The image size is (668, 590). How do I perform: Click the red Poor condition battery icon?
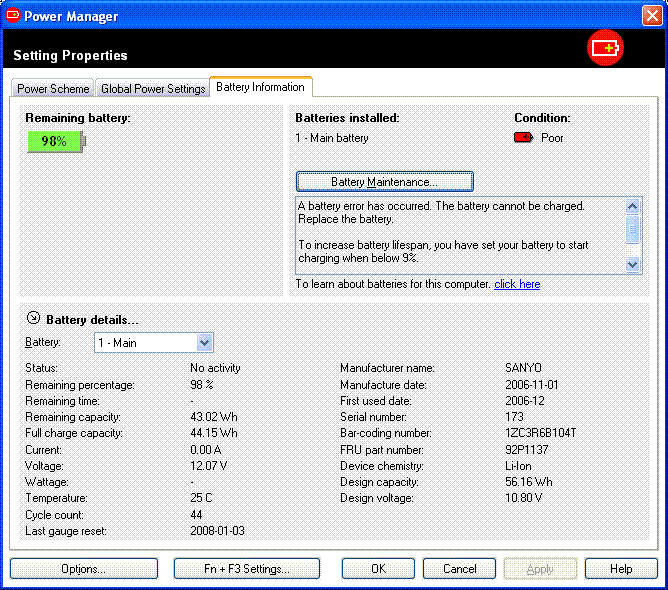pyautogui.click(x=524, y=138)
